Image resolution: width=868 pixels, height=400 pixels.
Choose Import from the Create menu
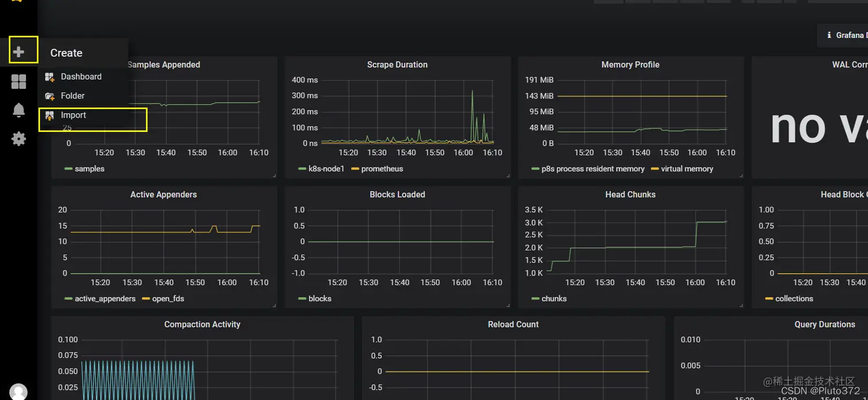pyautogui.click(x=73, y=115)
